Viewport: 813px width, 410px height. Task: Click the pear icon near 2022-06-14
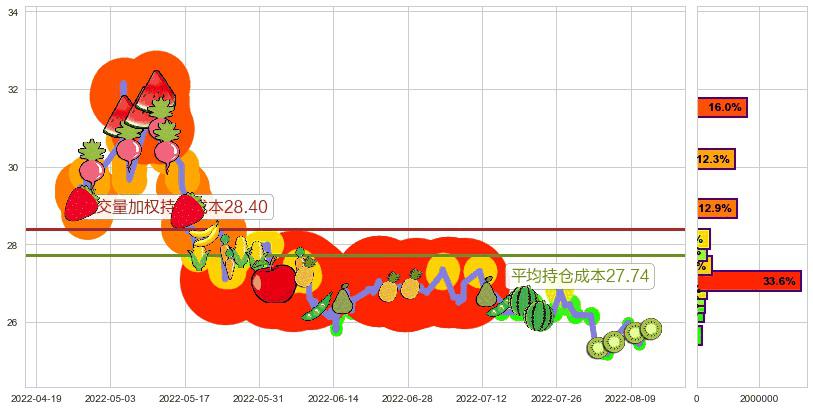[x=342, y=299]
